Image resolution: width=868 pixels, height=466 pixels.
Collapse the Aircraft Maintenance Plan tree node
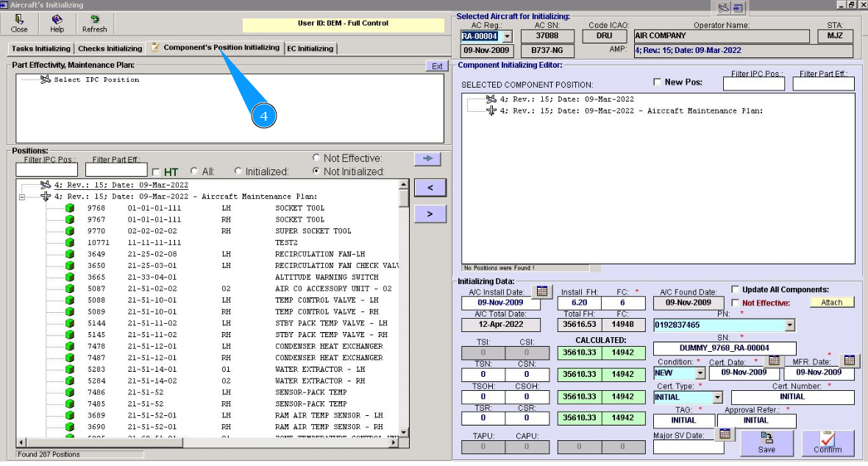point(22,197)
